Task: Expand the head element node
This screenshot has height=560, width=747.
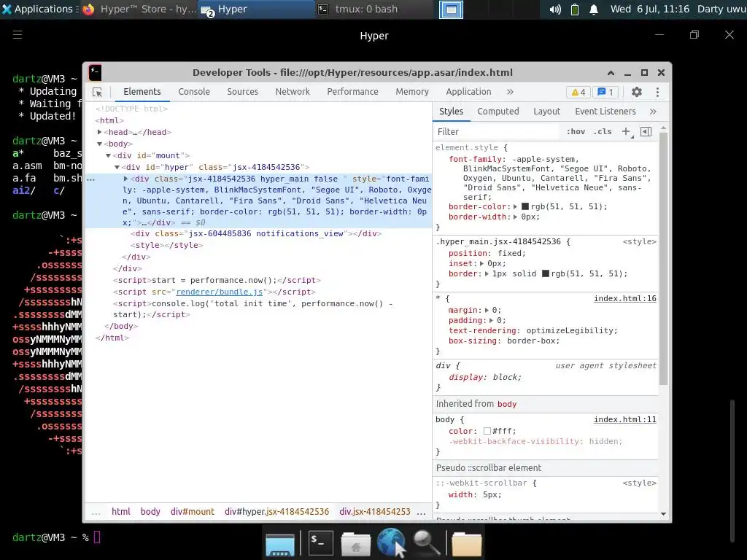Action: [99, 132]
